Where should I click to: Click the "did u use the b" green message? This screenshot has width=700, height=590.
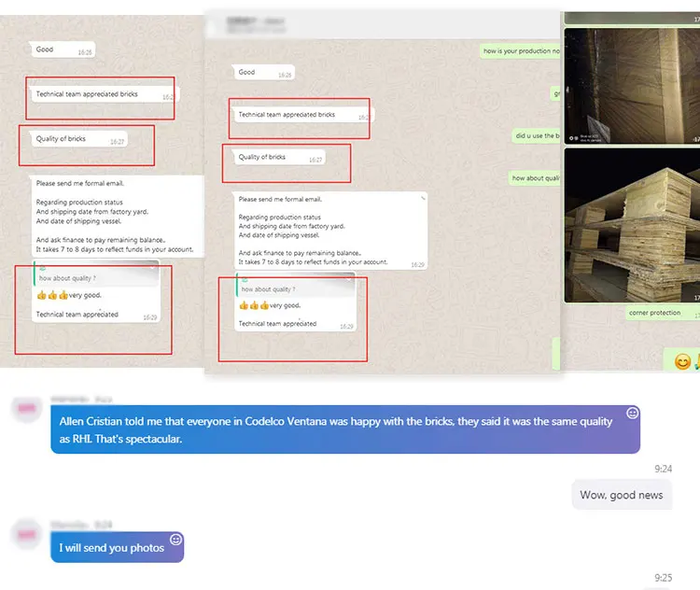coord(536,135)
